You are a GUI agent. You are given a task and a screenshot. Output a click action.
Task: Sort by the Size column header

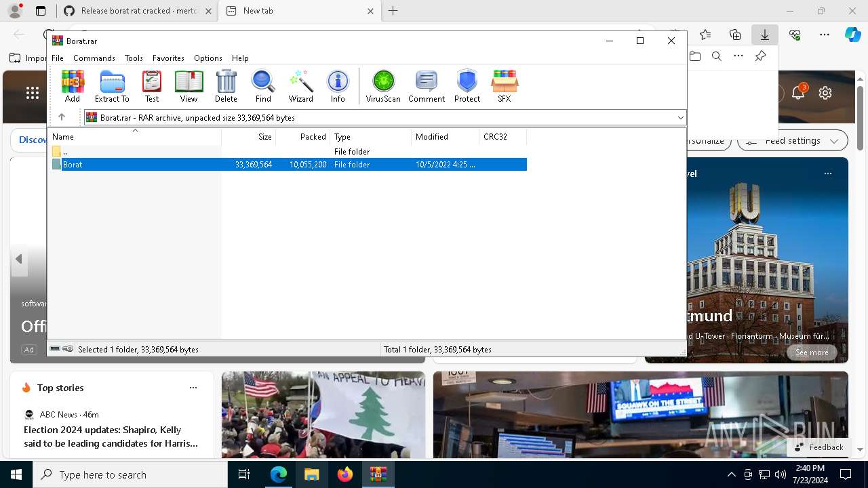[249, 137]
